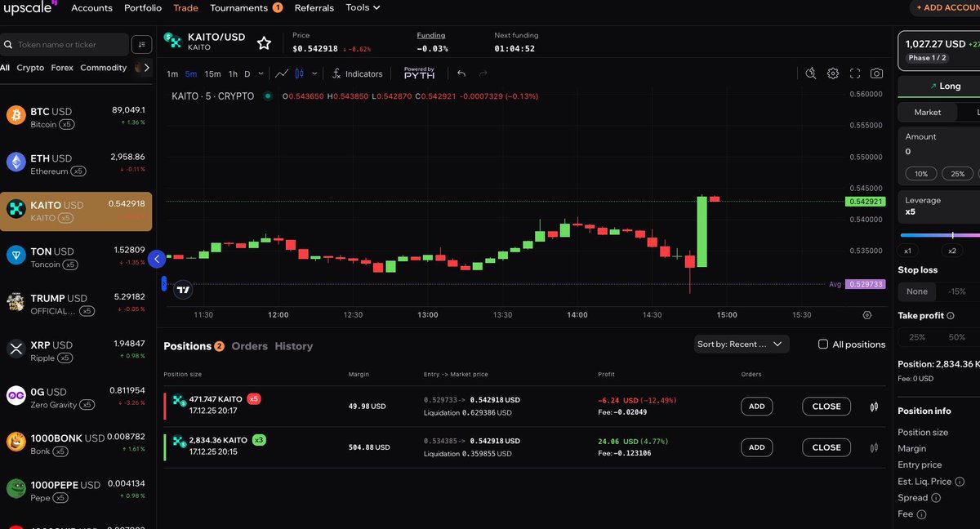Go to Portfolio page
The height and width of the screenshot is (529, 980).
143,7
